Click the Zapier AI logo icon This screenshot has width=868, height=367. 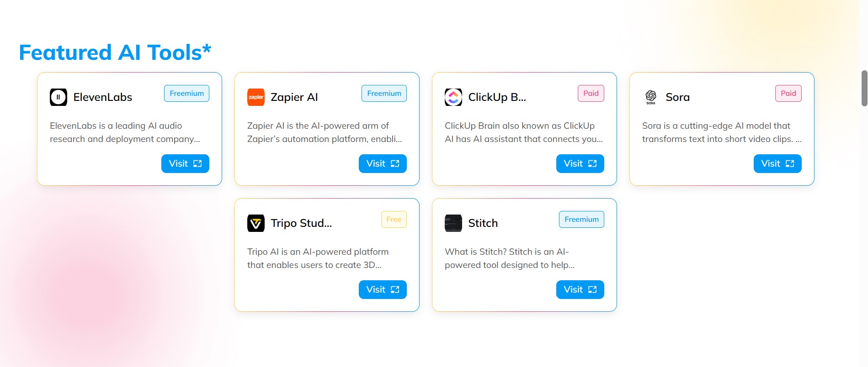click(x=256, y=97)
